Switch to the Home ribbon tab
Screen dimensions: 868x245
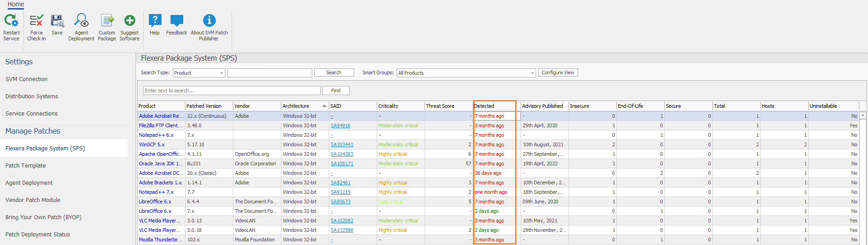click(x=16, y=4)
